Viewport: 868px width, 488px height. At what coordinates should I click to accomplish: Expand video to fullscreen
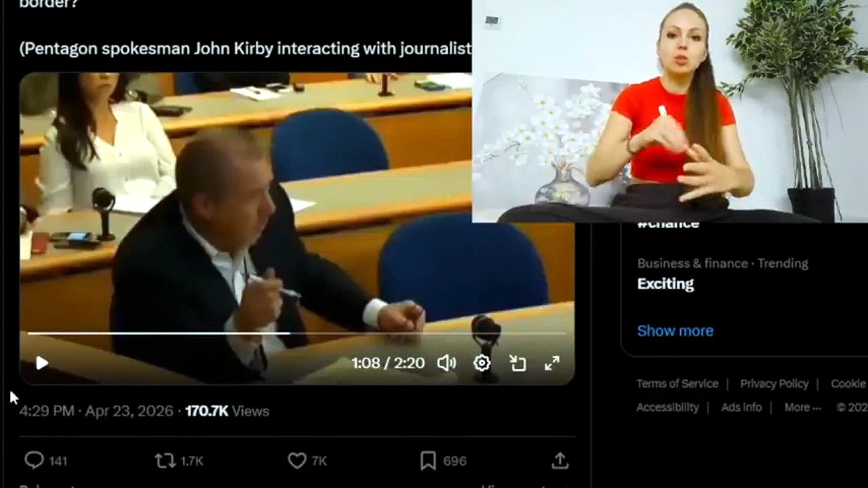[552, 363]
